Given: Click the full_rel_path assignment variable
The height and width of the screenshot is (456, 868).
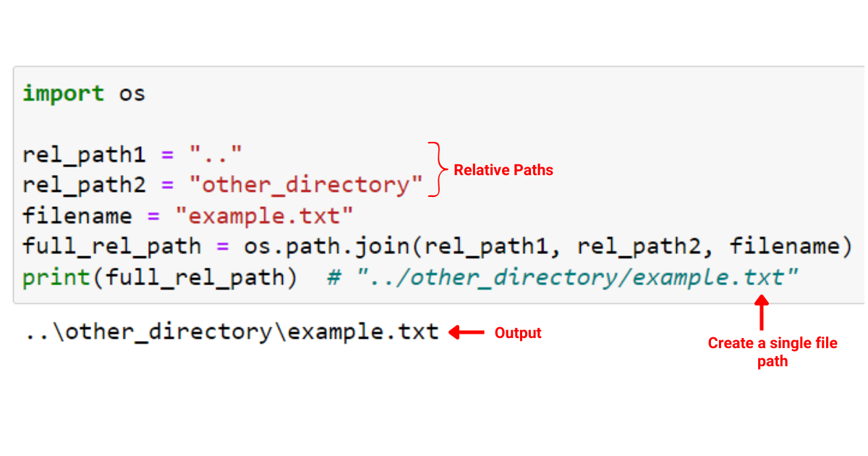Looking at the screenshot, I should click(112, 247).
